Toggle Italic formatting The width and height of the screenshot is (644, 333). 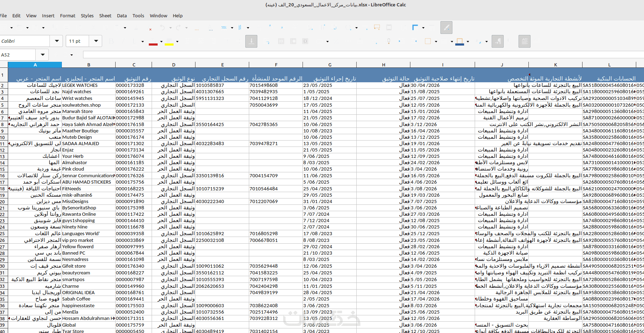pos(124,41)
